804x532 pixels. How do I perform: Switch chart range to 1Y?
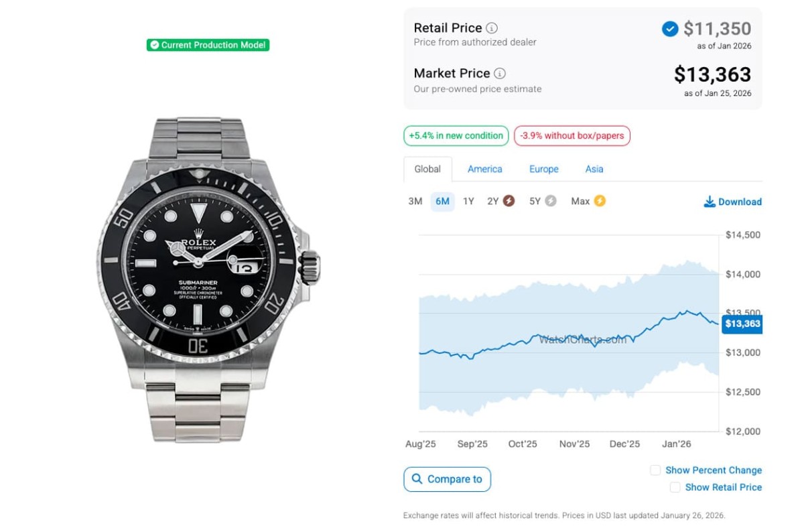468,201
